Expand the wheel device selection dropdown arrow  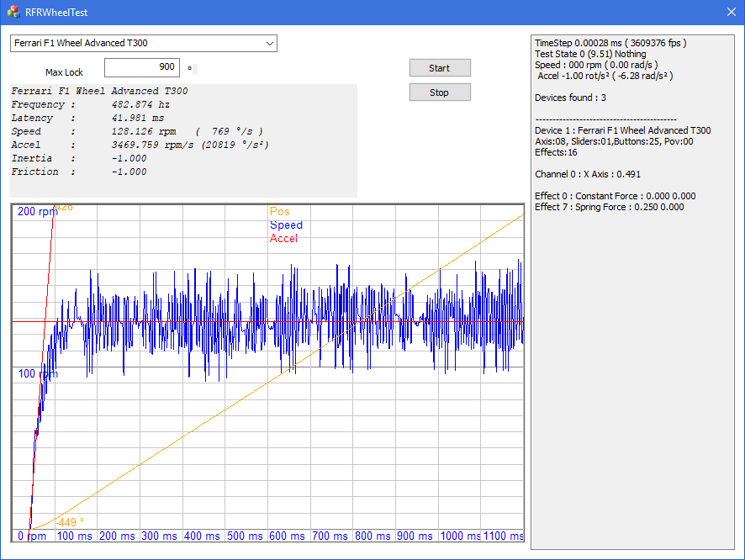click(x=269, y=43)
